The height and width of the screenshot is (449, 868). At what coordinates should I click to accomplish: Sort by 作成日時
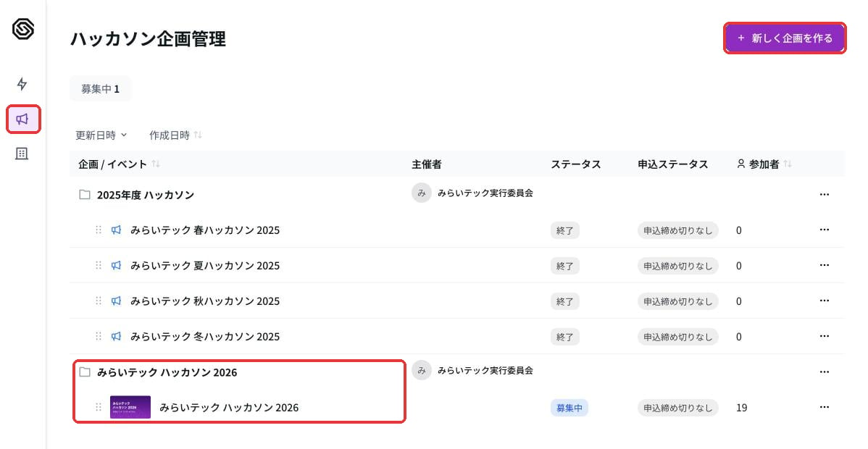[x=175, y=135]
